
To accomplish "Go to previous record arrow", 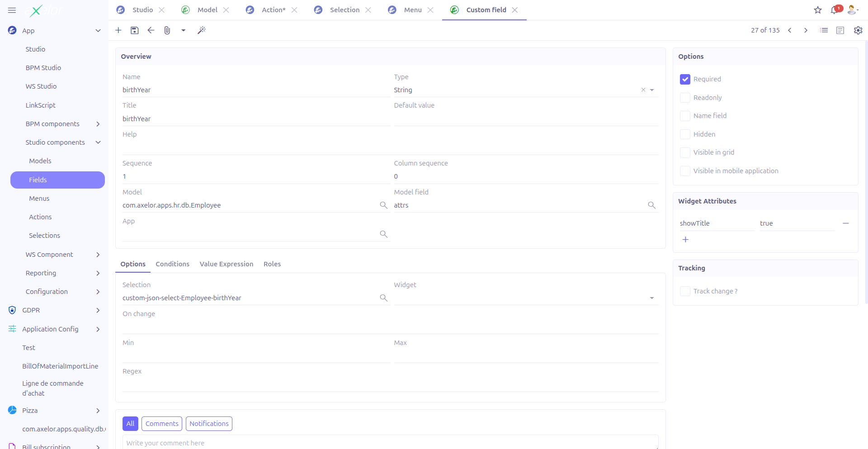I will [x=790, y=30].
